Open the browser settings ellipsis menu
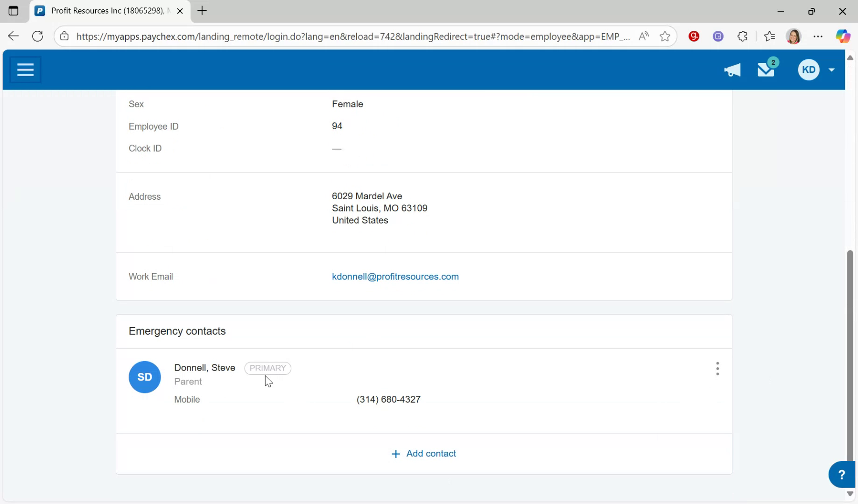858x504 pixels. 818,36
